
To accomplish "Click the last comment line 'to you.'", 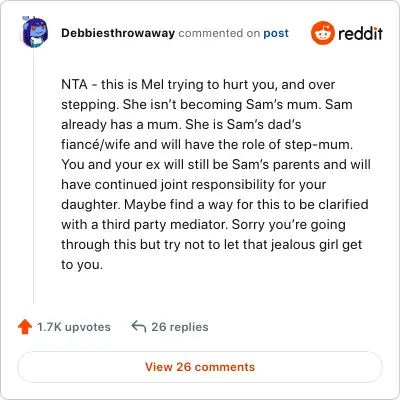I will pos(82,265).
